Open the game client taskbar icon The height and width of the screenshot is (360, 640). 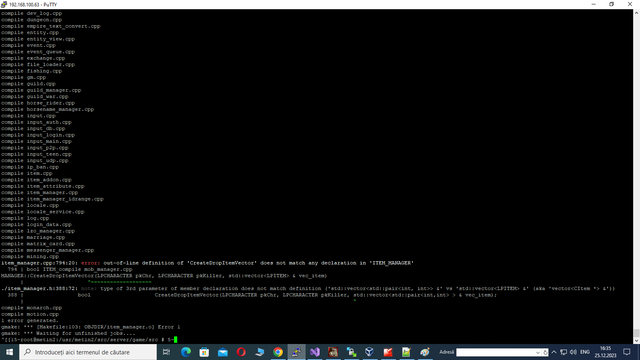pos(333,352)
